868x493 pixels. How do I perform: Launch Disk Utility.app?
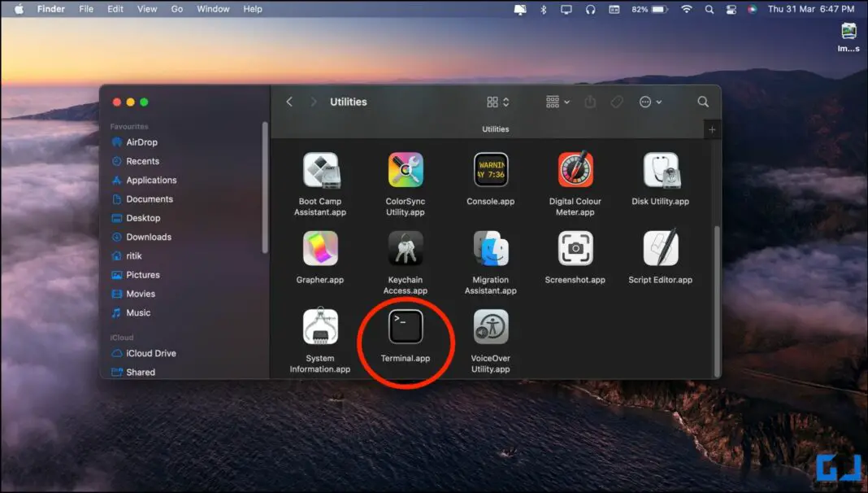[x=659, y=171]
